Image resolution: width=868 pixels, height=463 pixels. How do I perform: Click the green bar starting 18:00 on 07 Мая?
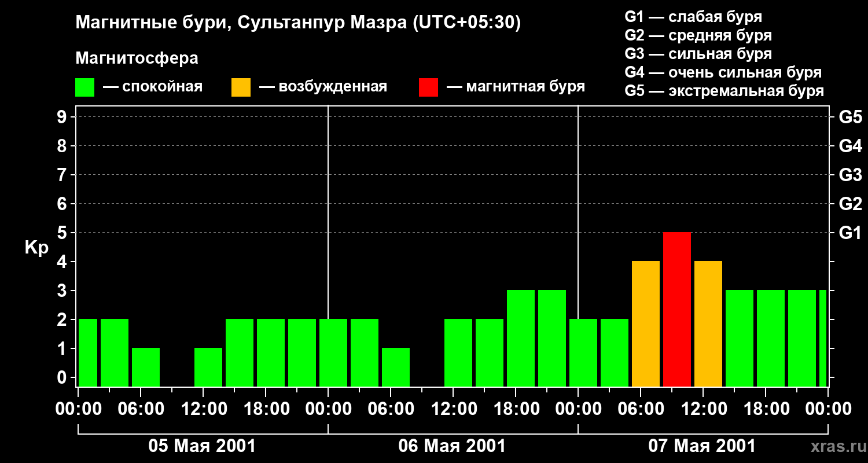tap(771, 338)
